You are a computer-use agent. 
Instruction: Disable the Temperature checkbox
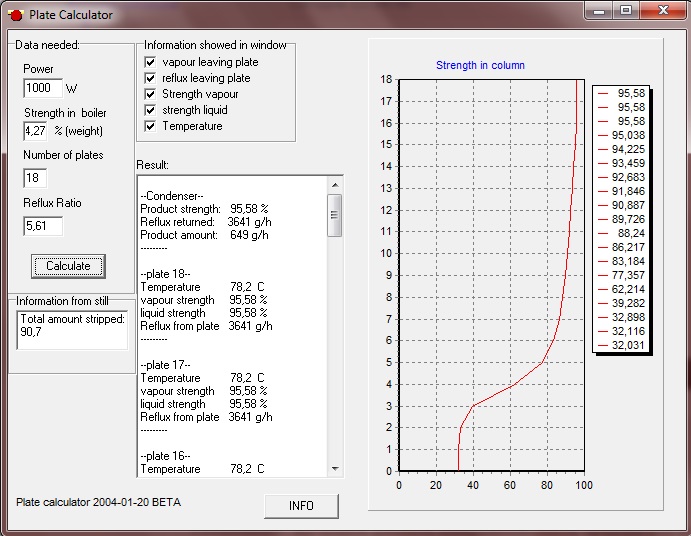click(150, 126)
